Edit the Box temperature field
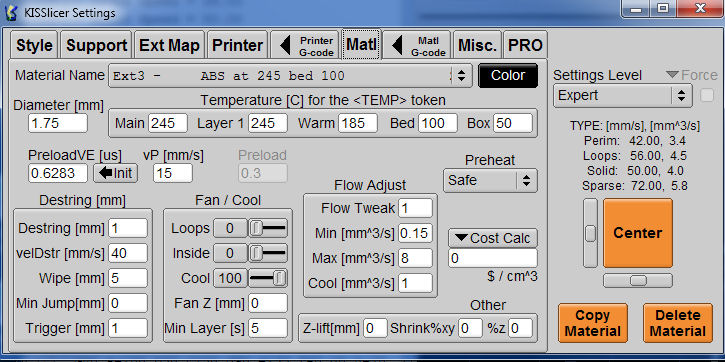This screenshot has height=362, width=725. coord(512,123)
